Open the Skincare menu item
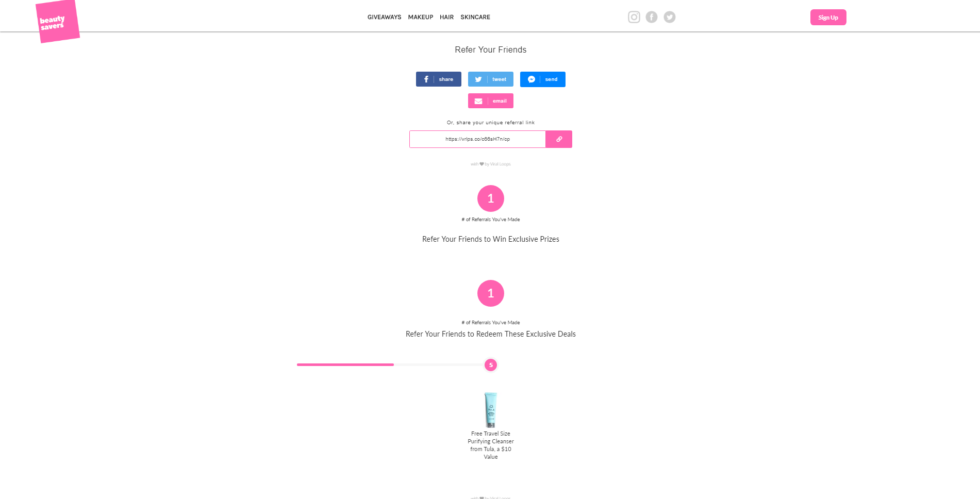Image resolution: width=980 pixels, height=499 pixels. 475,17
